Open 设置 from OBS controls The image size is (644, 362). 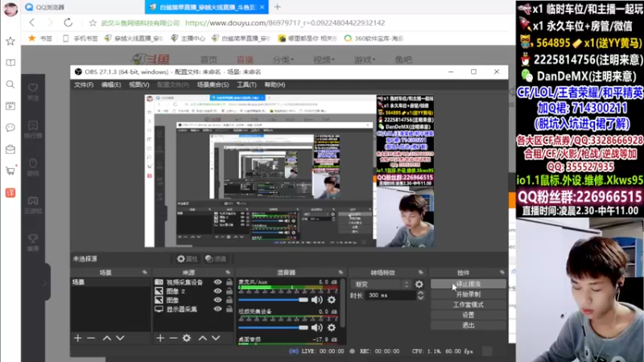[x=469, y=315]
